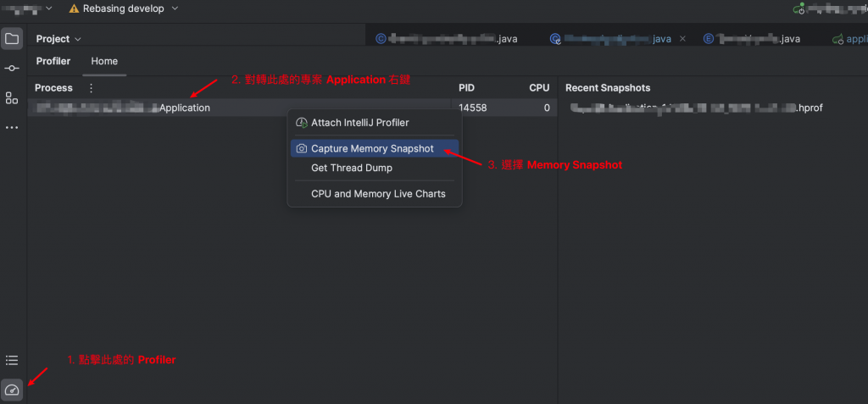Switch to the Home tab in Profiler
The width and height of the screenshot is (868, 404).
click(104, 61)
